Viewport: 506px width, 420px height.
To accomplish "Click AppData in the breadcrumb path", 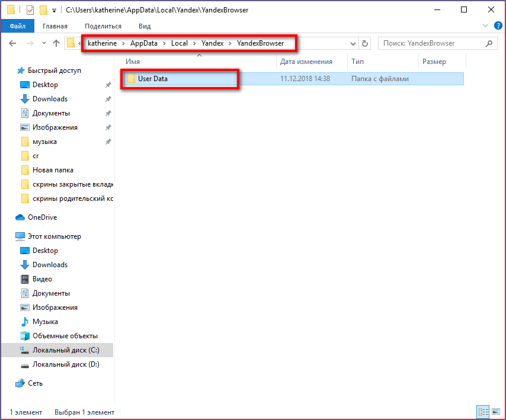I will [x=143, y=43].
